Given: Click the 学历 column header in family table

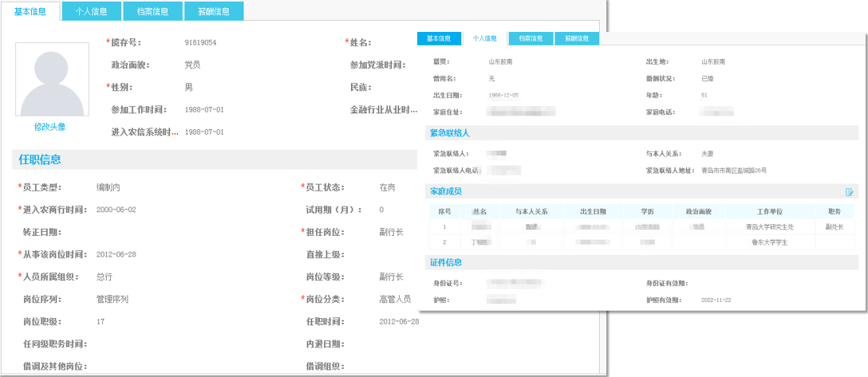Looking at the screenshot, I should pyautogui.click(x=647, y=212).
